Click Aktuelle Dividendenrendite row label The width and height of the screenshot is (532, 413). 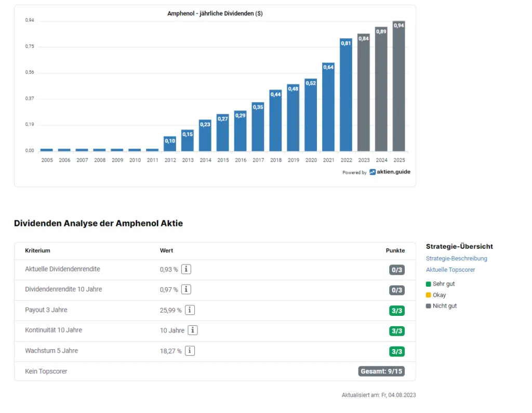coord(62,269)
